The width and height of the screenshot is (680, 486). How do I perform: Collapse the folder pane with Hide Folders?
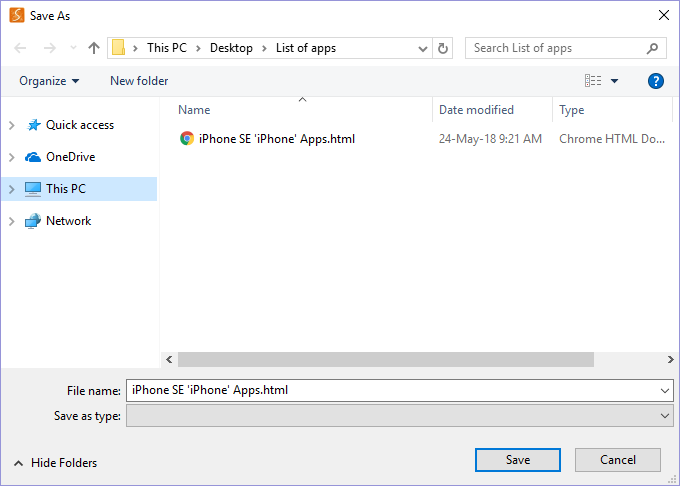pyautogui.click(x=56, y=463)
